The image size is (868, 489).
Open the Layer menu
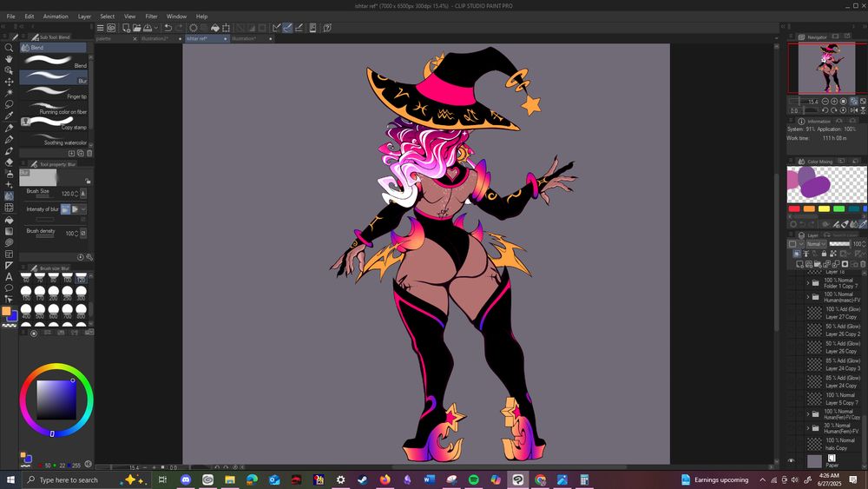[x=84, y=16]
